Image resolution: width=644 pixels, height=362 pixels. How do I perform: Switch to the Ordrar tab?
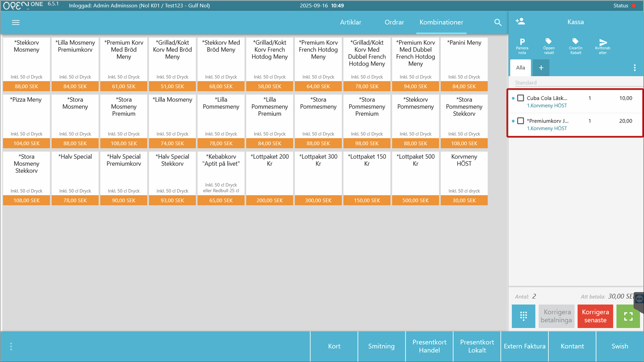point(394,22)
